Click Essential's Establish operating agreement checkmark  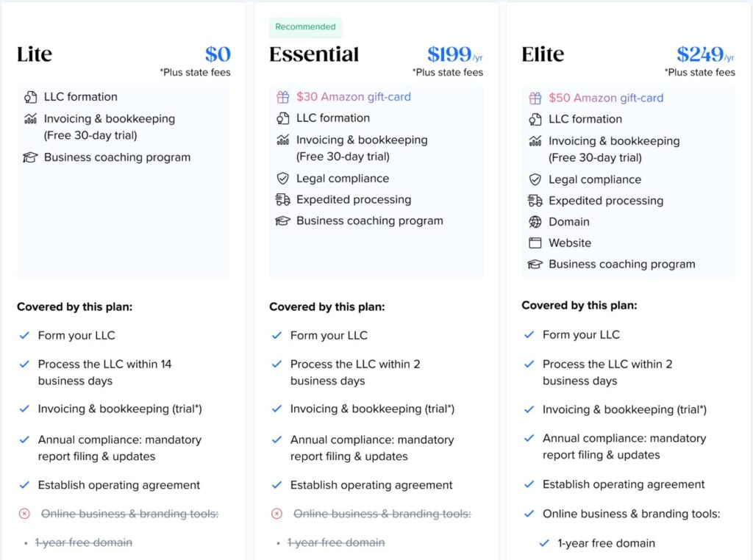(276, 485)
